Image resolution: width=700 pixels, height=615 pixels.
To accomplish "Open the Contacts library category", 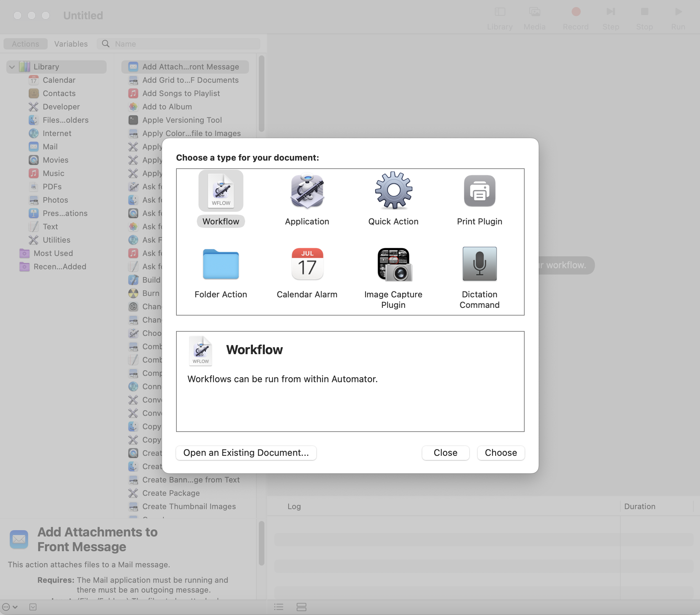I will [59, 93].
